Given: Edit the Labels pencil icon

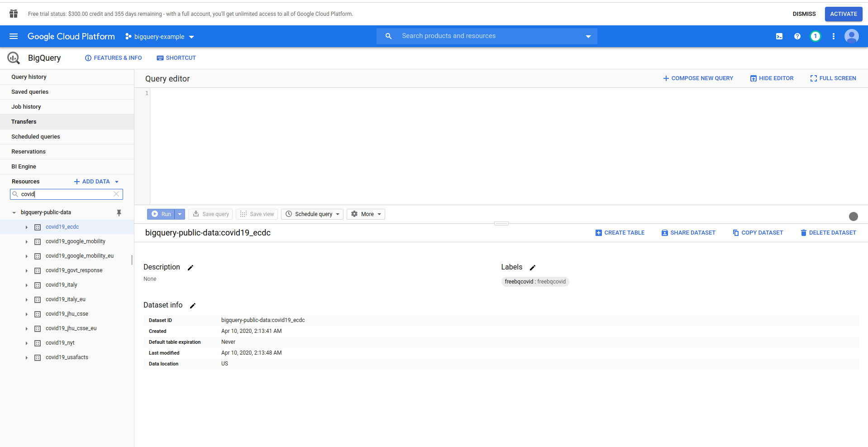Looking at the screenshot, I should click(533, 268).
